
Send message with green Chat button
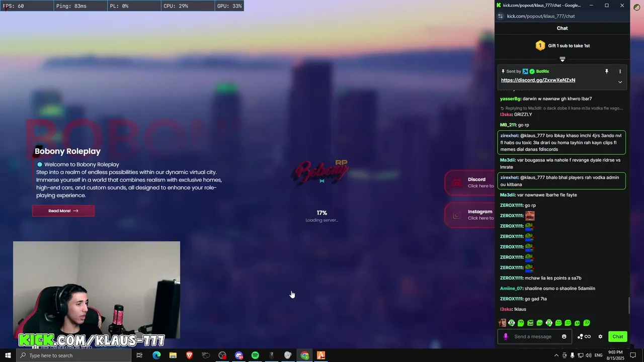coord(617,337)
